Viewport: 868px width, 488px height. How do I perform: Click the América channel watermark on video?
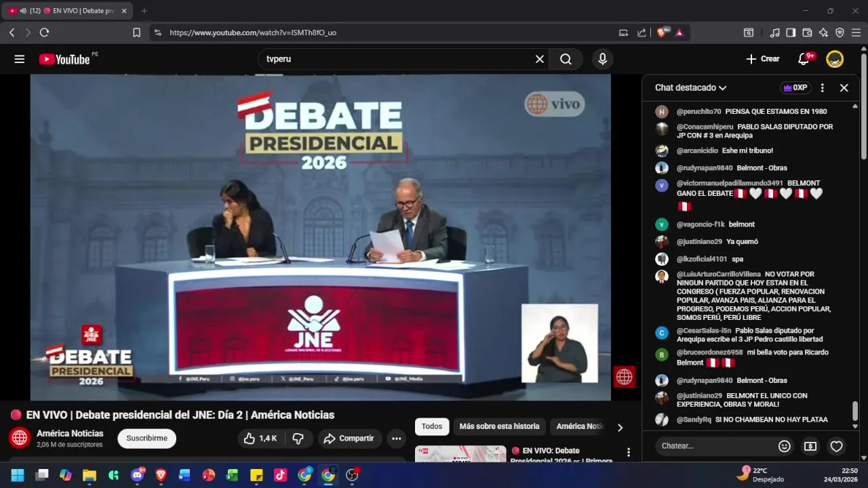pyautogui.click(x=624, y=378)
